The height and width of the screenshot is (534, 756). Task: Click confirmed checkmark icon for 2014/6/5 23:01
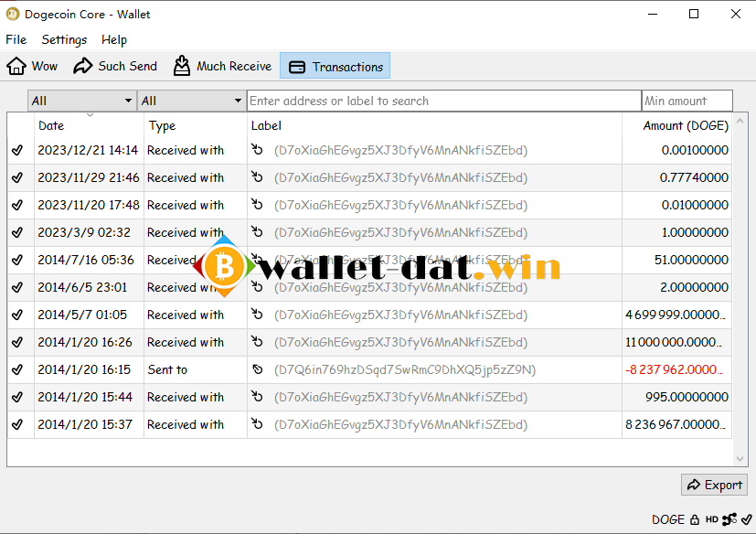tap(17, 287)
